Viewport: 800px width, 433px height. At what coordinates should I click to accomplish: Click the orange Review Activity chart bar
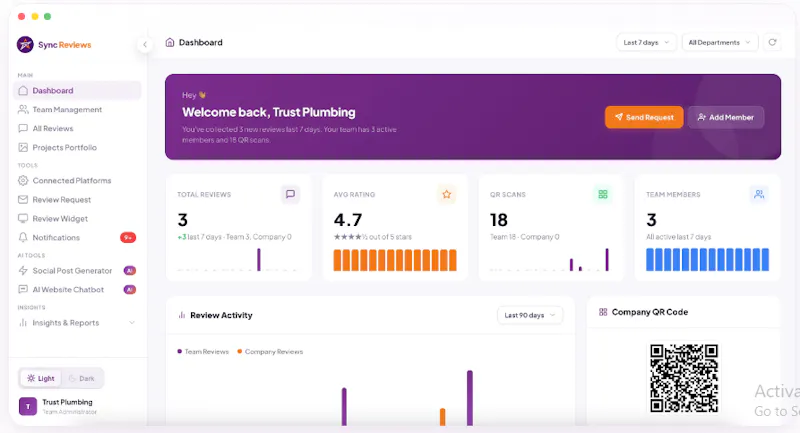[x=442, y=417]
